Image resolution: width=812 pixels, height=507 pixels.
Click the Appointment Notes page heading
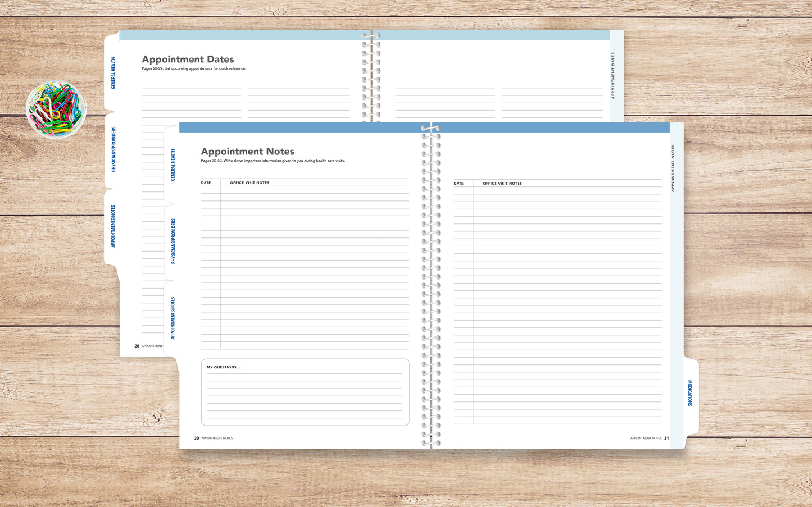tap(247, 152)
